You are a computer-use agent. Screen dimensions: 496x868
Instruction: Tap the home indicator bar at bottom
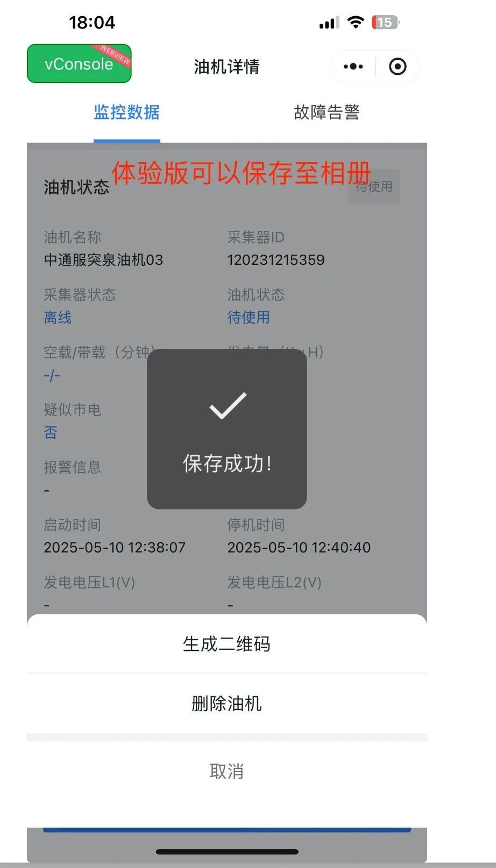pos(227,852)
